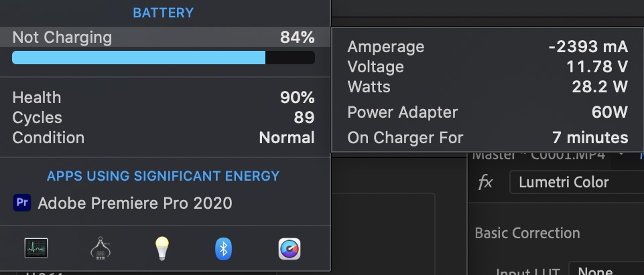Open Activity Monitor from the battery panel

(36, 249)
